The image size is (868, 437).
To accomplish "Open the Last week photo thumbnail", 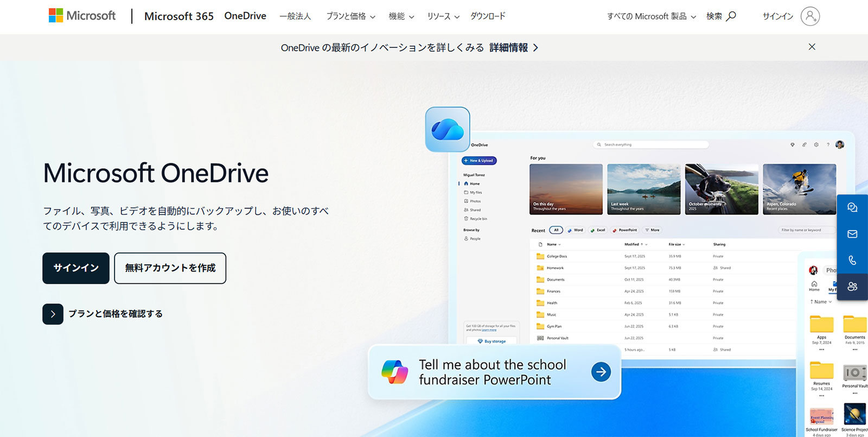I will point(643,189).
